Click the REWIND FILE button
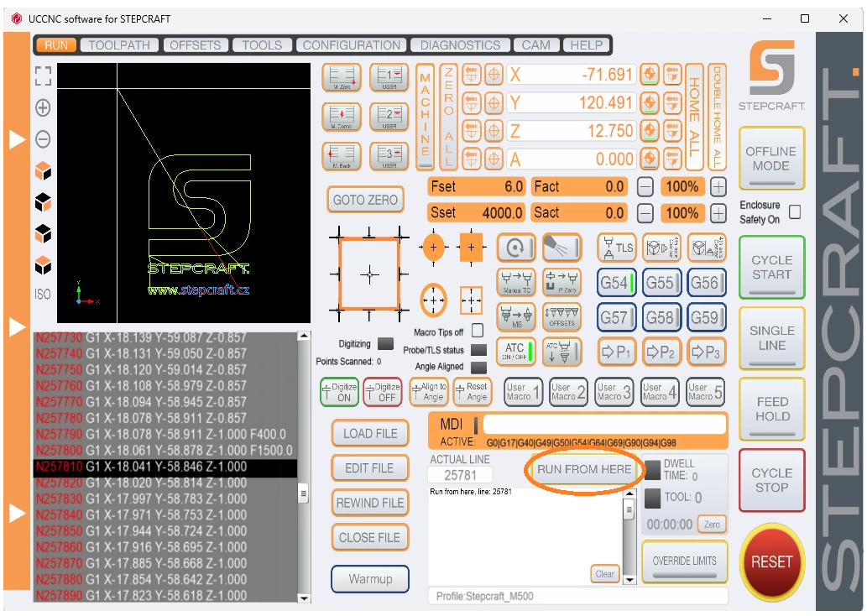Screen dimensions: 867x616 point(370,504)
